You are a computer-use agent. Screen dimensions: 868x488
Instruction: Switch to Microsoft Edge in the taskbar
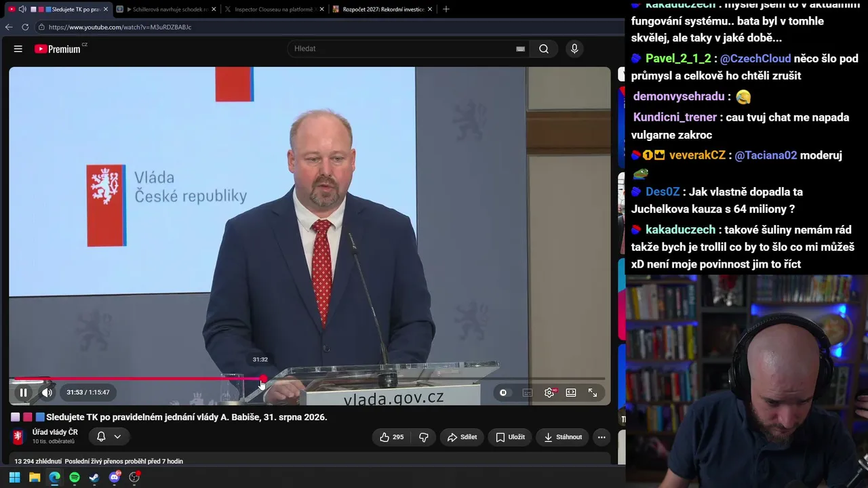click(x=54, y=477)
